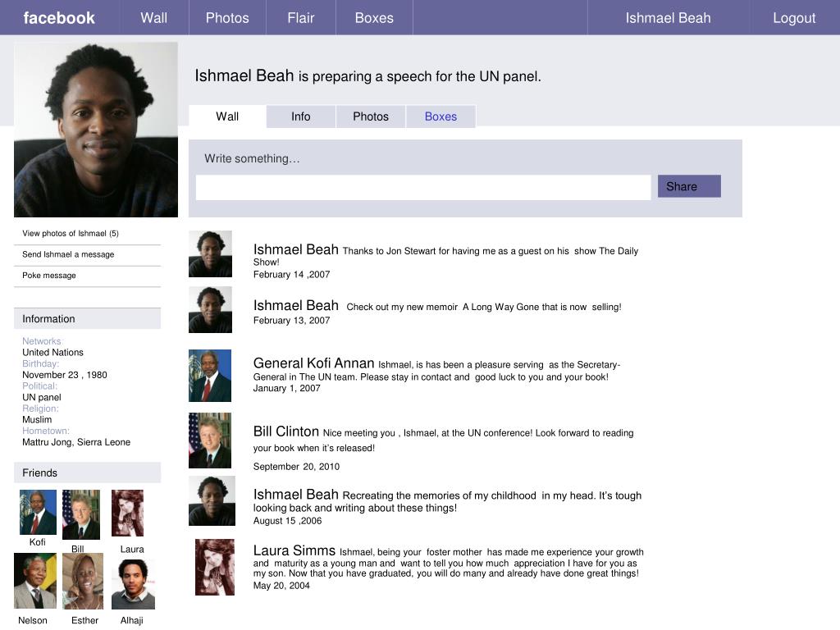
Task: Click the Share button
Action: tap(689, 186)
